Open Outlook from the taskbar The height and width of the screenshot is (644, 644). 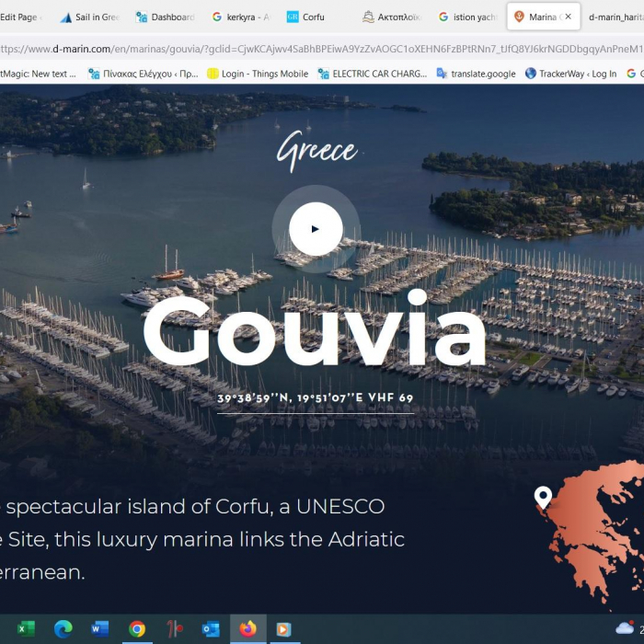[211, 629]
